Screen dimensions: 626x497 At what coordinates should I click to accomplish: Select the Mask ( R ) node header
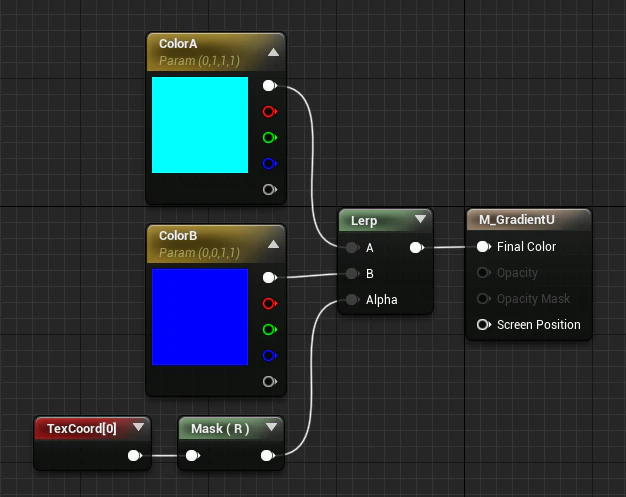[231, 428]
